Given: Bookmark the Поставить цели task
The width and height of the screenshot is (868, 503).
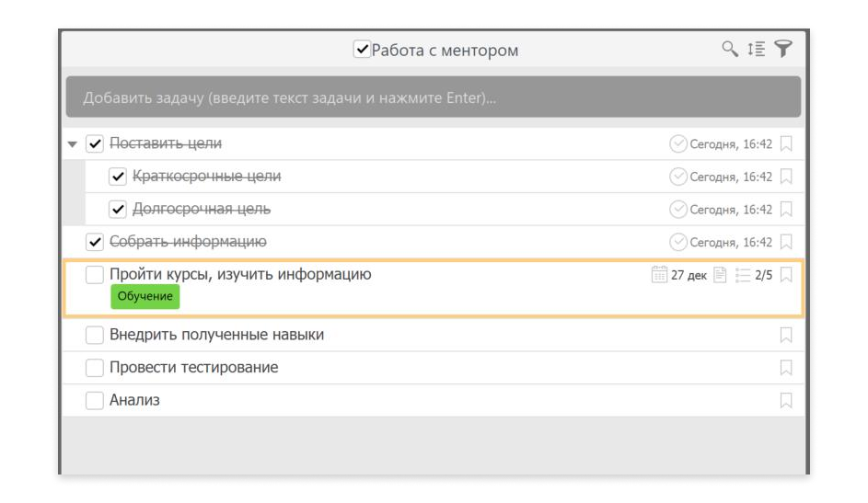Looking at the screenshot, I should click(x=785, y=143).
